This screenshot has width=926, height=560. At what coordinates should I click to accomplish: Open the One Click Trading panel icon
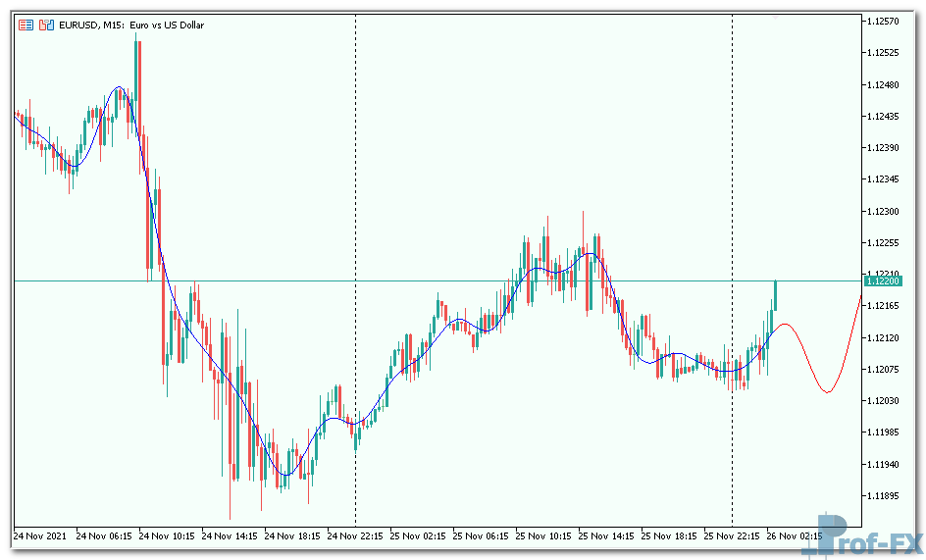26,25
